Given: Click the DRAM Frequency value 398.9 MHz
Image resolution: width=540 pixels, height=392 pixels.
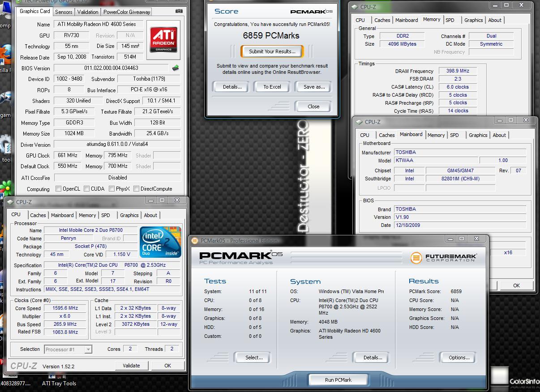Looking at the screenshot, I should coord(458,71).
